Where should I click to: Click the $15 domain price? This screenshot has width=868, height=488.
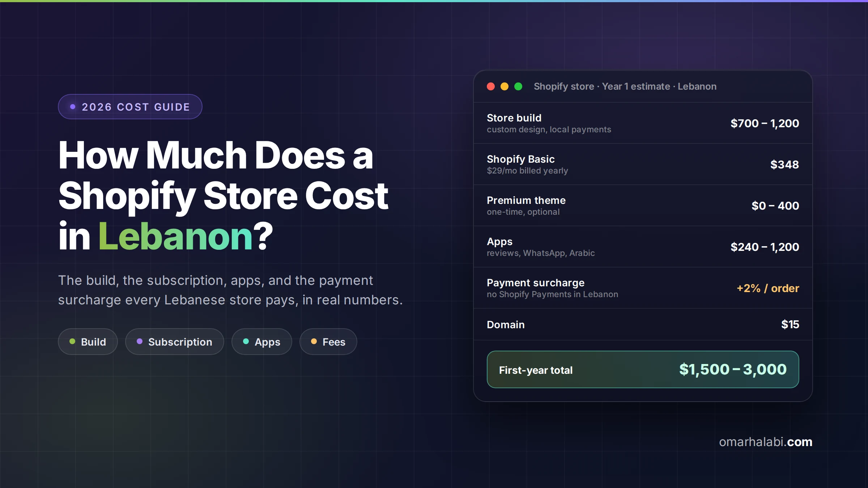(790, 324)
